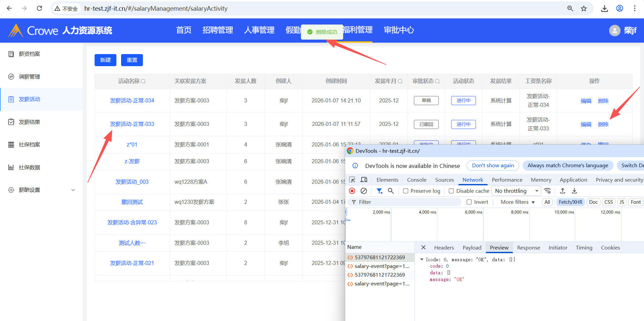Click search icon beside 活动名称 column header

tap(143, 81)
